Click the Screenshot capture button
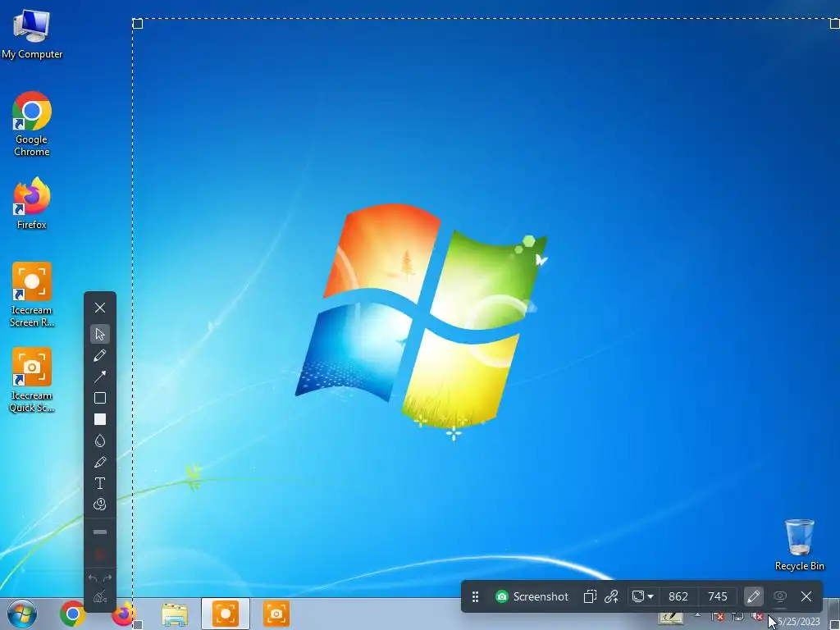The image size is (840, 630). [532, 597]
